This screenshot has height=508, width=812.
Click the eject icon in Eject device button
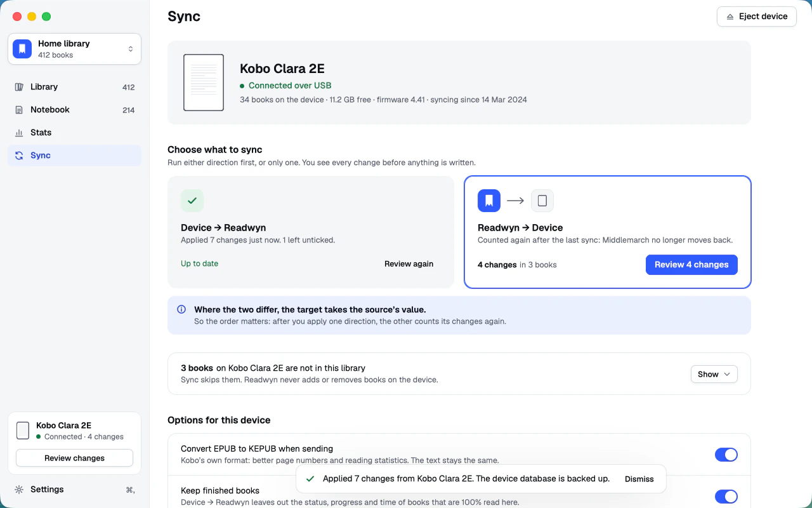click(x=730, y=17)
